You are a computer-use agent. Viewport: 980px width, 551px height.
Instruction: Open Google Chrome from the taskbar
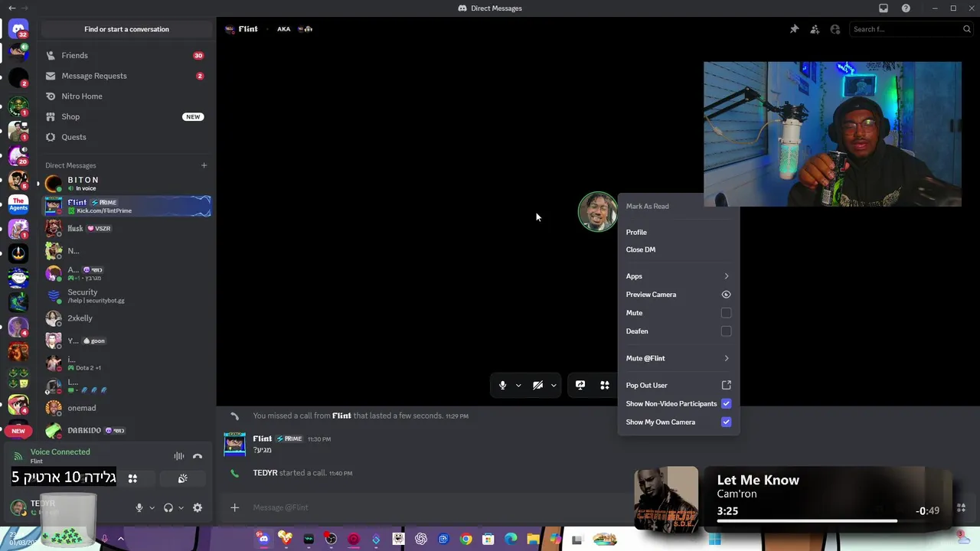(x=465, y=540)
